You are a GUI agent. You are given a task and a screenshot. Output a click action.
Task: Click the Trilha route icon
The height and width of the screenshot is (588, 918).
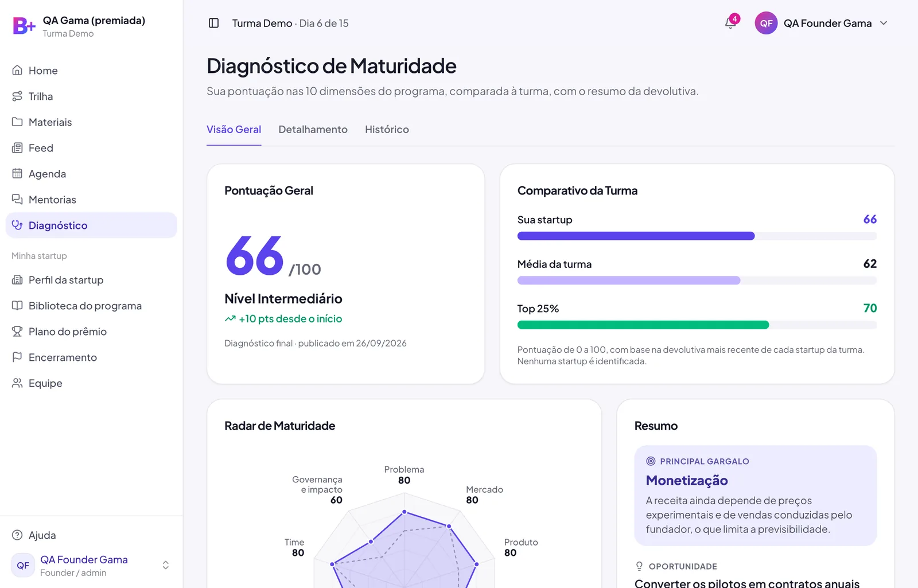tap(17, 96)
